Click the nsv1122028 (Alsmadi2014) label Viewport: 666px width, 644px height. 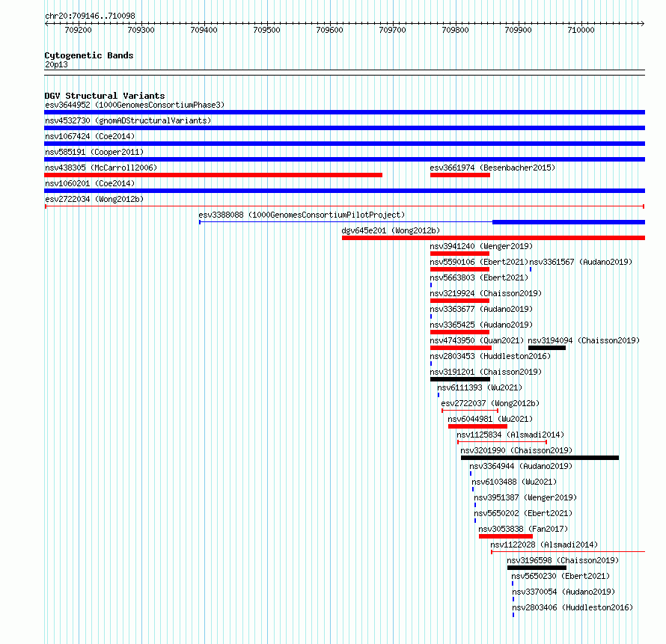pyautogui.click(x=544, y=545)
